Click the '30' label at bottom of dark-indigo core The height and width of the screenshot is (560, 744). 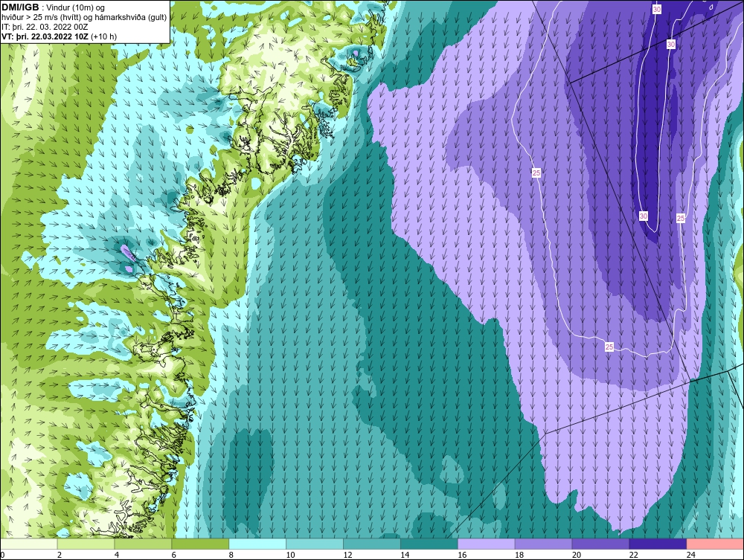[644, 216]
